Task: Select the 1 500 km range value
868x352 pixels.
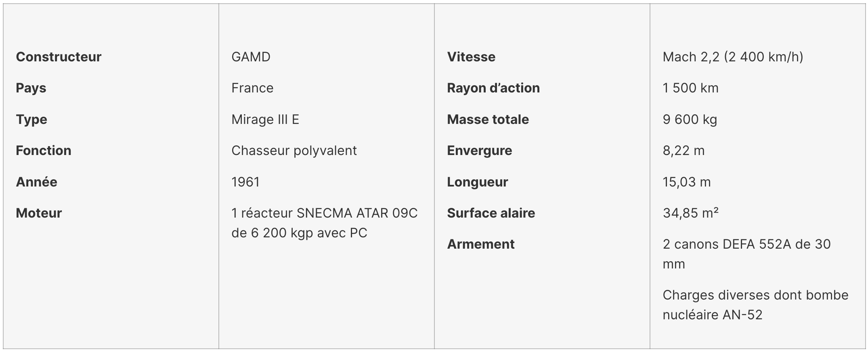Action: 690,88
